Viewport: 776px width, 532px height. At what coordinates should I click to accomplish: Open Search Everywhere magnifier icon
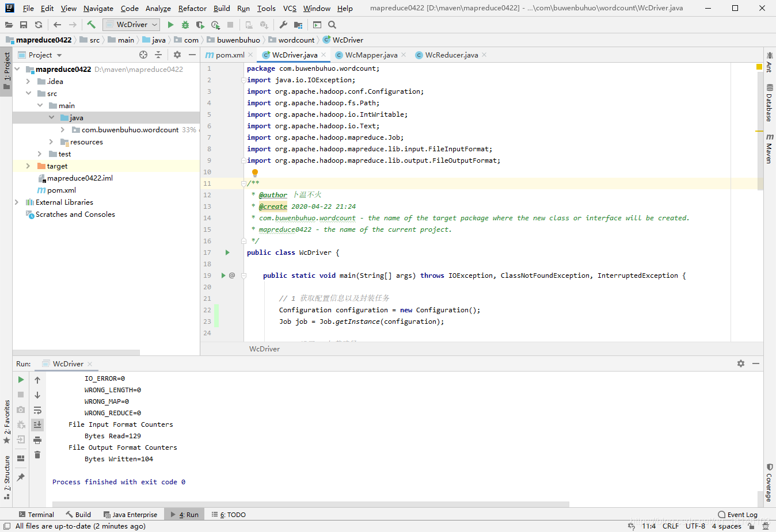click(332, 25)
